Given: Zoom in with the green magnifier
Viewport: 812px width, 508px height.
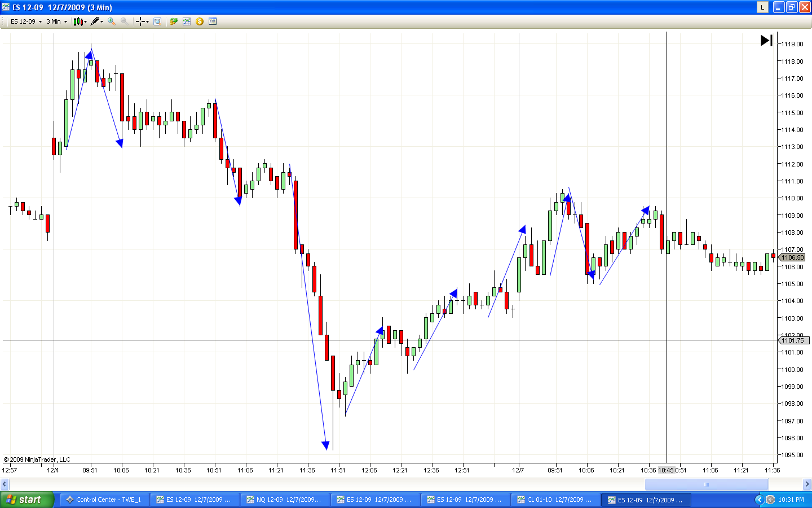Looking at the screenshot, I should click(112, 21).
